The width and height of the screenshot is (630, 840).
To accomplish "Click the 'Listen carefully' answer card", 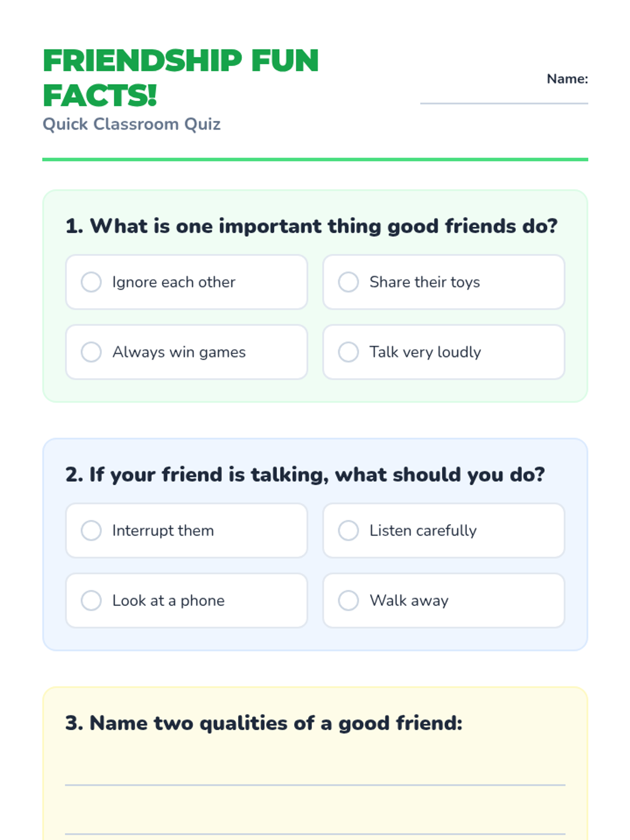I will [444, 530].
